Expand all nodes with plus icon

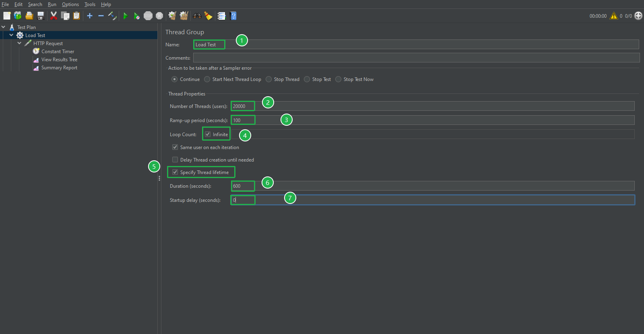[90, 16]
